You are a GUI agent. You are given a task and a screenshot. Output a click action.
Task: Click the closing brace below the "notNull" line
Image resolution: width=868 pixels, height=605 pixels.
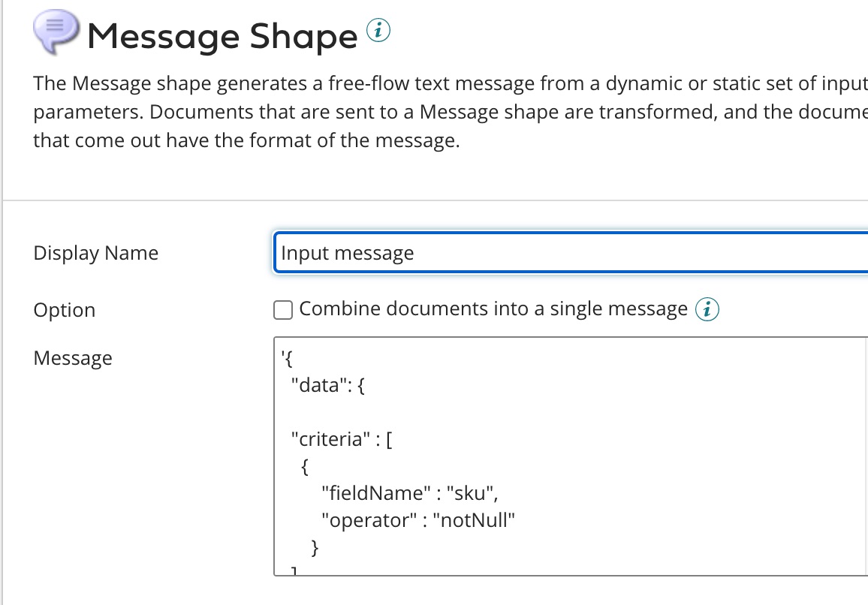[315, 548]
